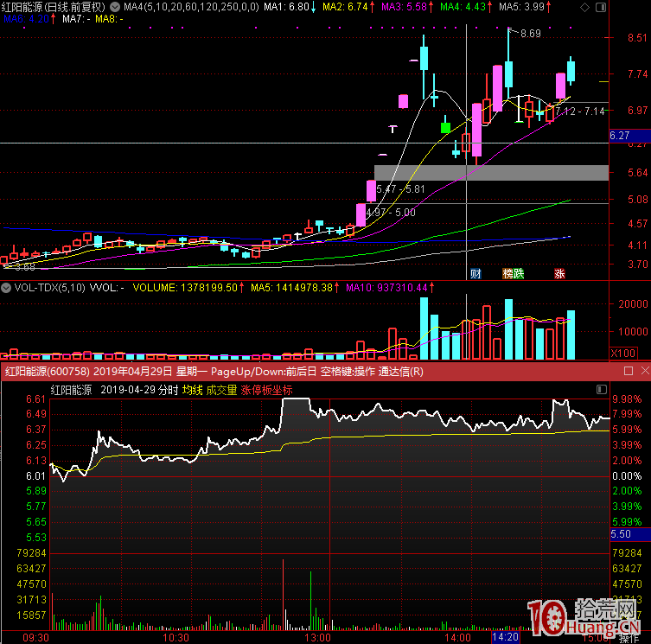Screen dimensions: 651x644
Task: Click the left 79284 volume axis label
Action: pos(31,553)
